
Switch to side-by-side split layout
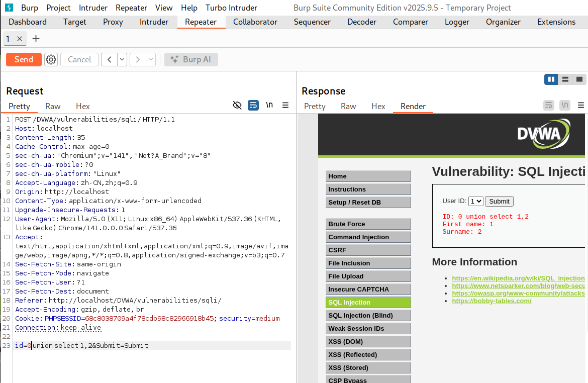551,79
